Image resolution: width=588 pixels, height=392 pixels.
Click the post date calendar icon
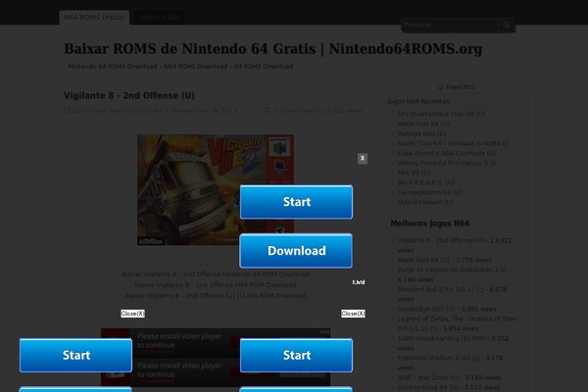point(67,111)
